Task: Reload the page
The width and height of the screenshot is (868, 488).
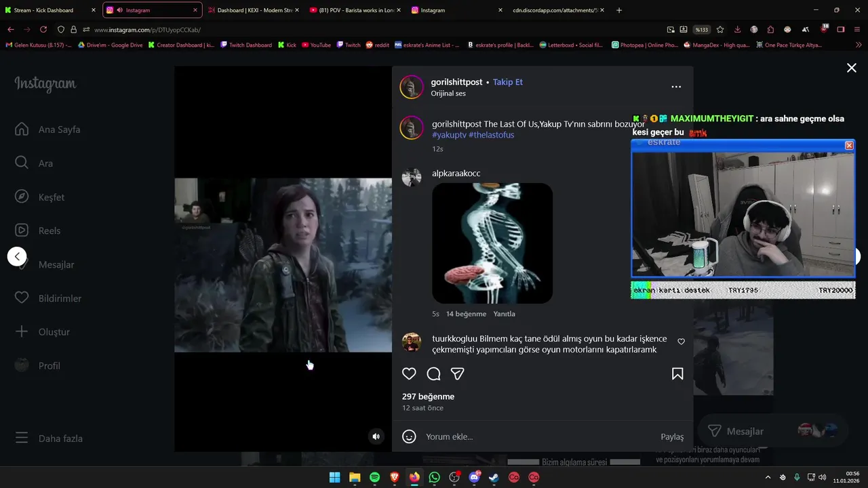Action: tap(43, 30)
